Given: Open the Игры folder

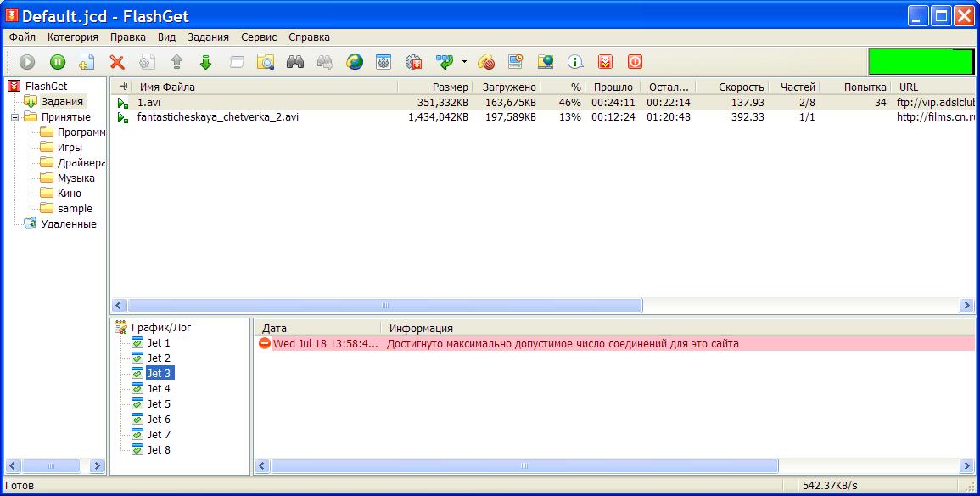Looking at the screenshot, I should [70, 148].
